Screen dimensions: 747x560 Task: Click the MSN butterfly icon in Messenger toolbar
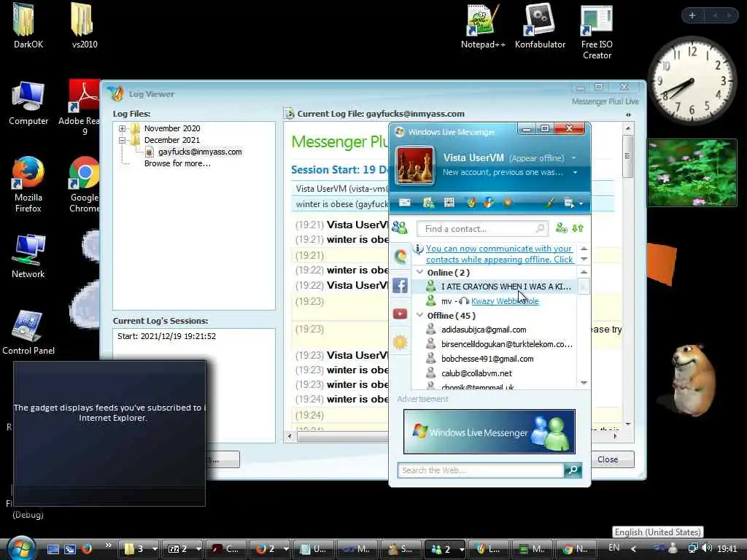point(489,203)
